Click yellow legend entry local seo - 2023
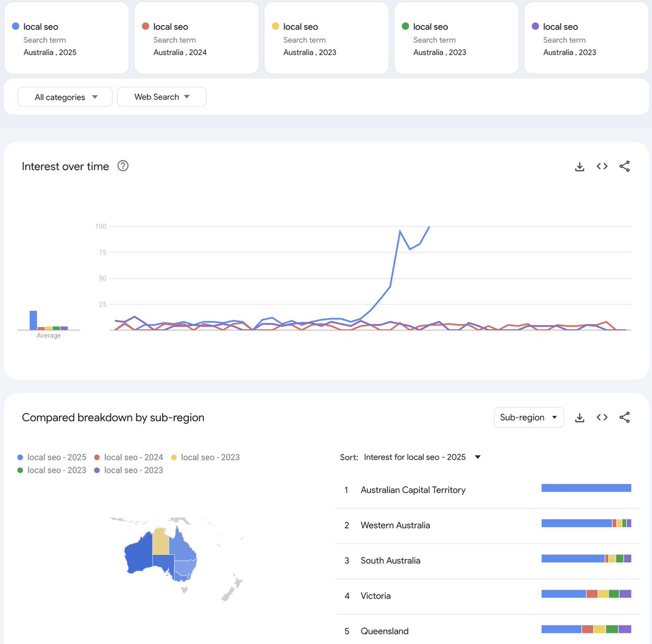652x644 pixels. (x=205, y=457)
